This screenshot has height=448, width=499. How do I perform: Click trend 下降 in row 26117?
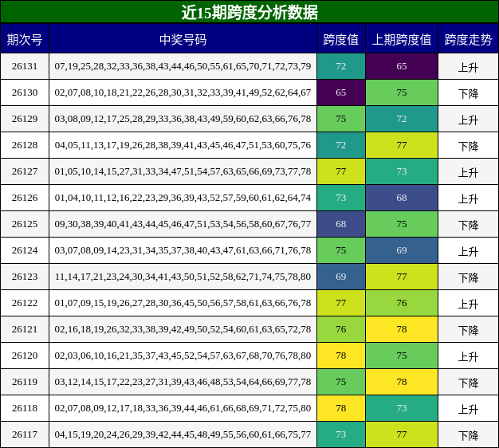(x=468, y=436)
